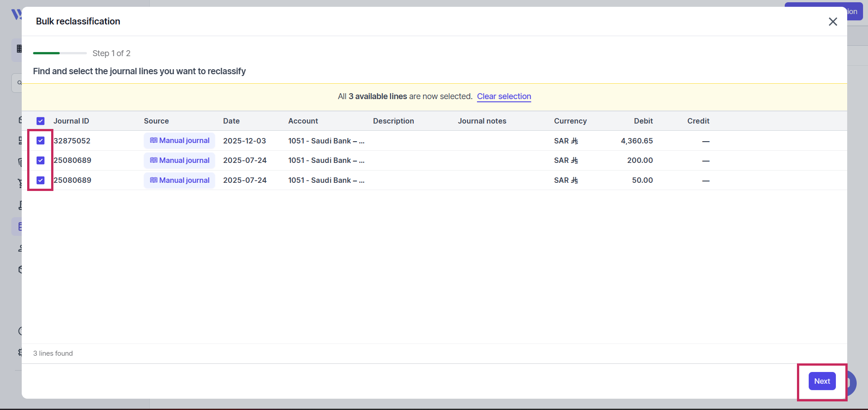Uncheck the row with debit 200.00
This screenshot has height=410, width=868.
[41, 161]
